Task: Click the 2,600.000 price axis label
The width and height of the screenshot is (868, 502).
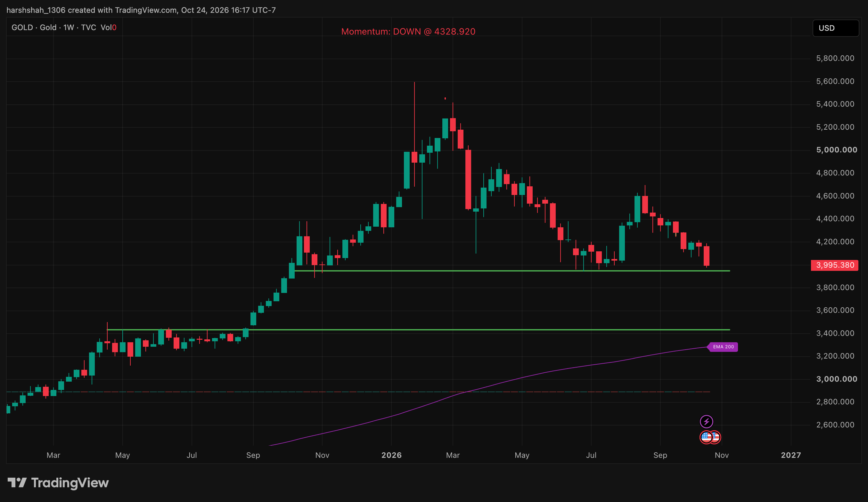Action: 835,425
